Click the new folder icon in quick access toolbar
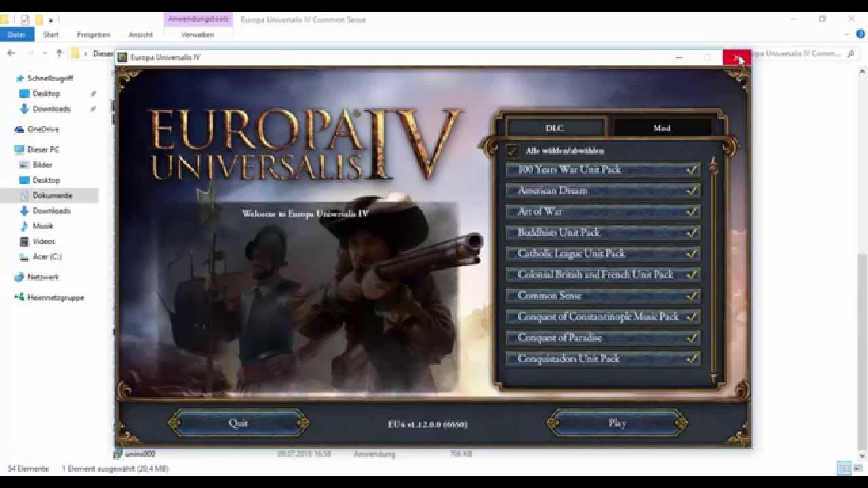The width and height of the screenshot is (868, 488). click(x=39, y=19)
